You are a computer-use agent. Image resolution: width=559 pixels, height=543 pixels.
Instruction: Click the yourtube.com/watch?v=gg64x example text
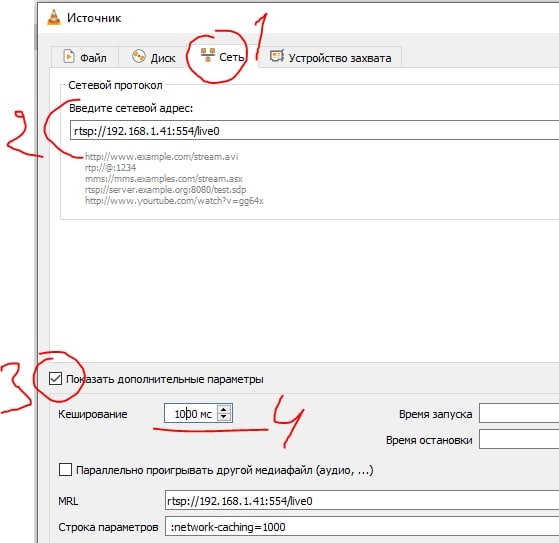point(174,201)
